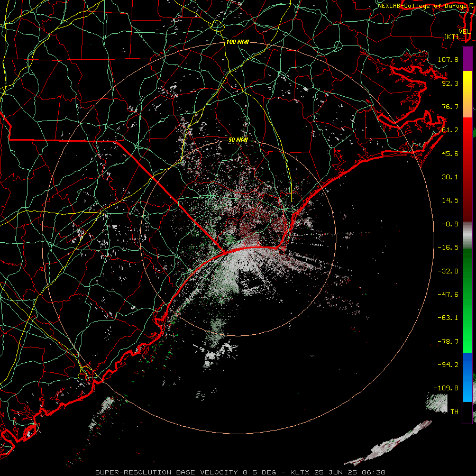Click the 76.7 velocity scale value
The width and height of the screenshot is (476, 476).
[450, 106]
